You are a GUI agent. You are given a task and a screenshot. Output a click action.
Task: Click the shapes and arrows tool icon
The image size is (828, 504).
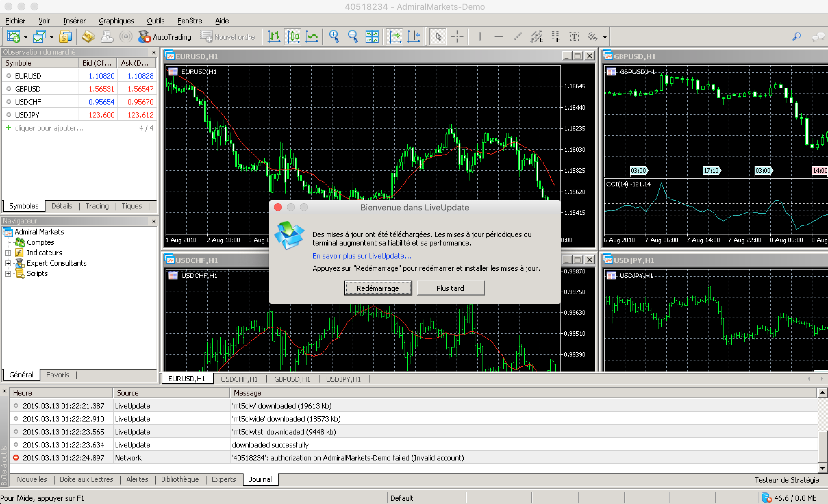click(593, 36)
